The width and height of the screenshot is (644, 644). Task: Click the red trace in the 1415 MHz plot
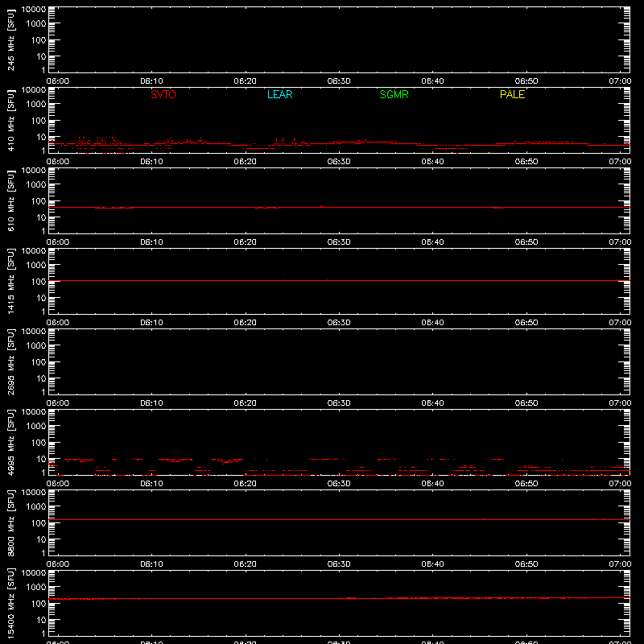[339, 280]
